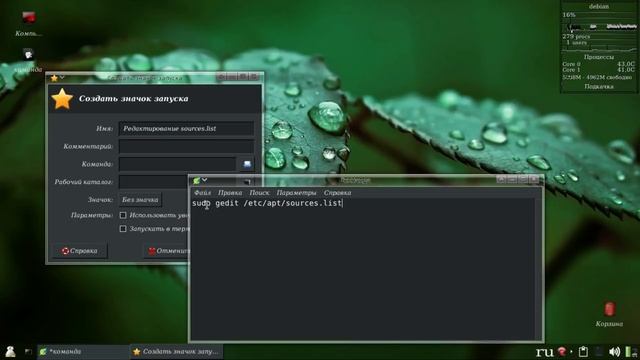Click the 'Имя' field in launcher dialog

click(x=186, y=129)
